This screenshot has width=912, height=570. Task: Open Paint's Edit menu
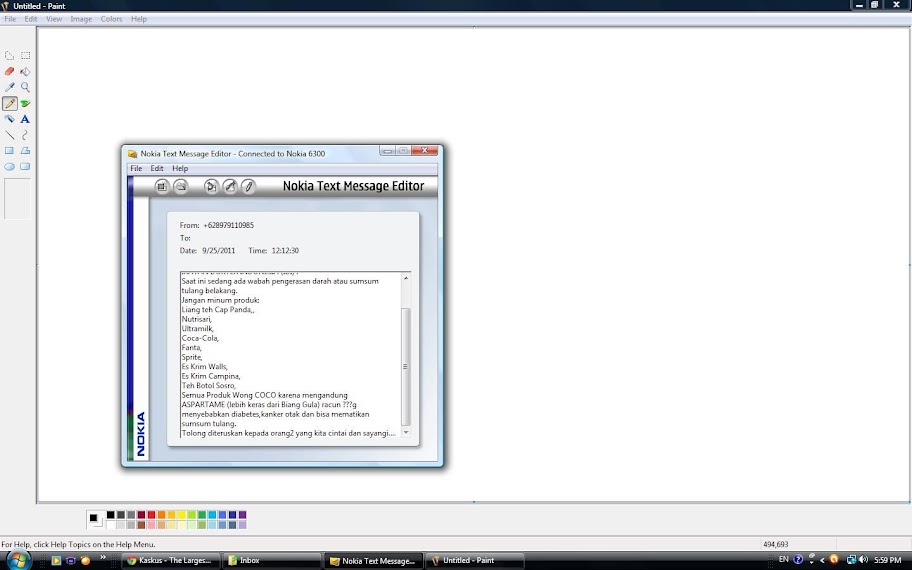click(x=31, y=19)
